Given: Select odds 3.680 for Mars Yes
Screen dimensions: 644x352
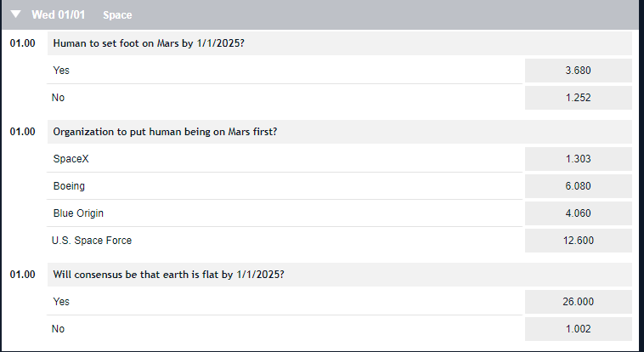Looking at the screenshot, I should 579,71.
